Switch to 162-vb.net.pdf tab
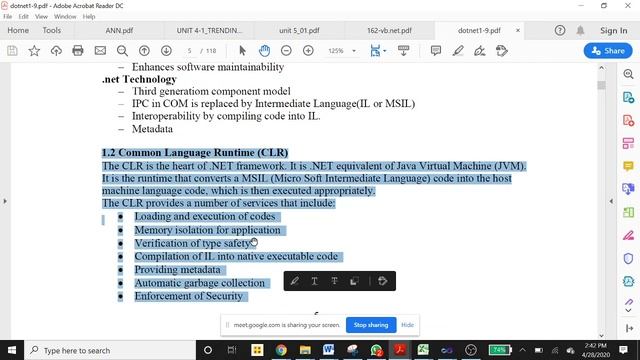The image size is (640, 360). 389,30
